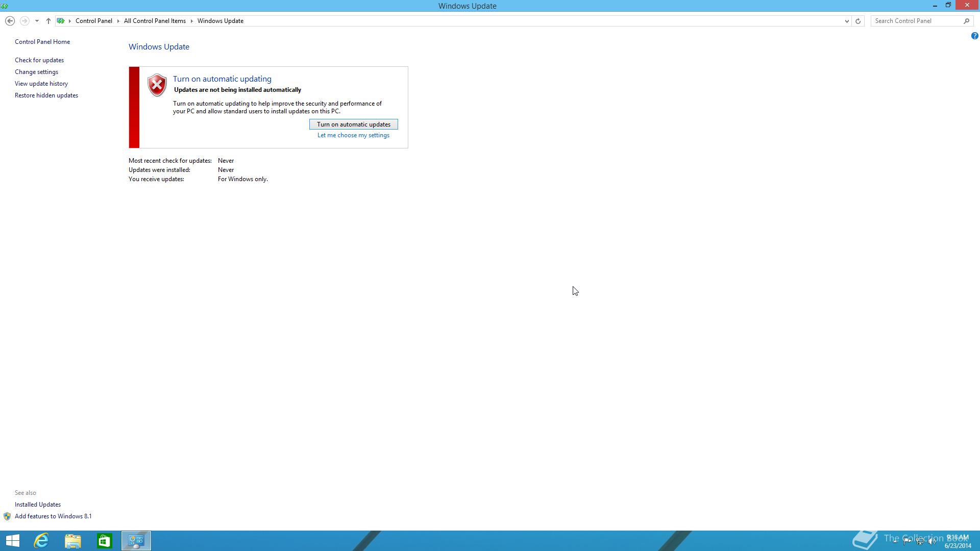This screenshot has height=551, width=980.
Task: Open Windows Store from taskbar
Action: [x=105, y=541]
